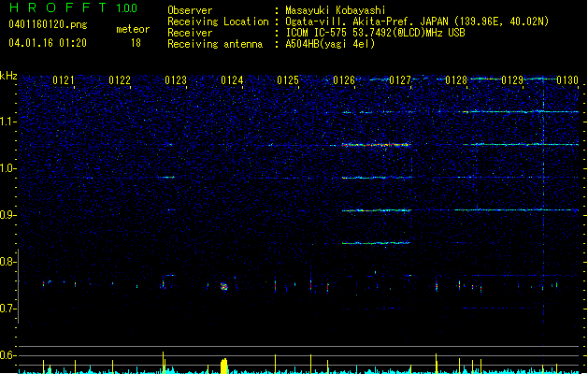Click the meteor count value 18
Viewport: 588px width, 374px height.
pos(136,43)
